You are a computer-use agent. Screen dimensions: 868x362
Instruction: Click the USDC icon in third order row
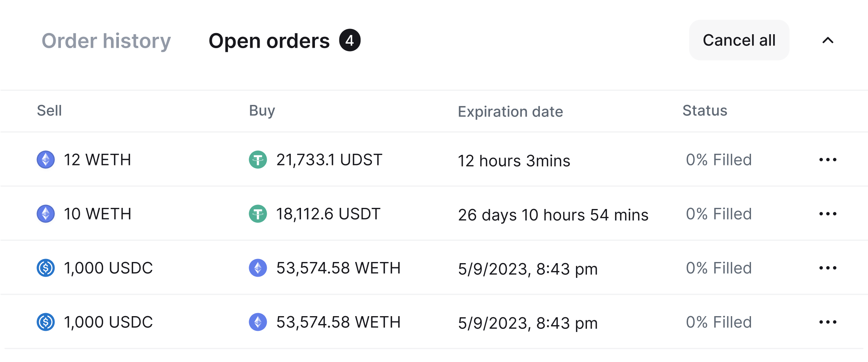tap(46, 268)
